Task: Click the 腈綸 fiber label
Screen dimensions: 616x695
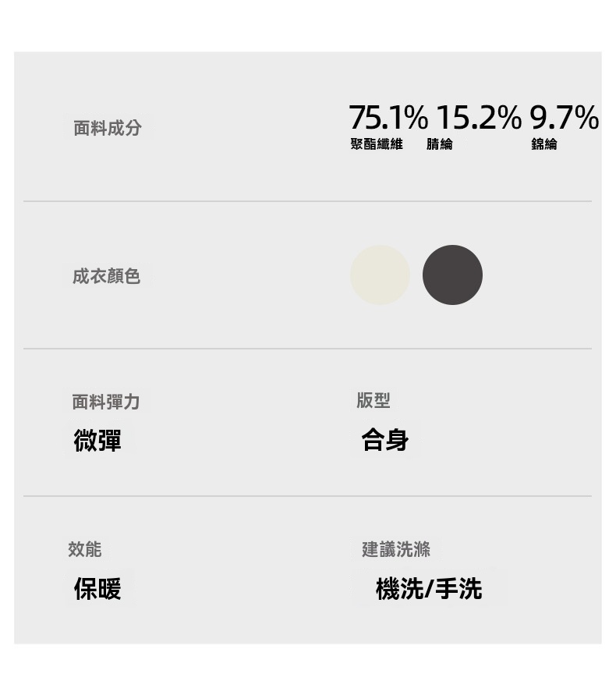Action: point(439,144)
